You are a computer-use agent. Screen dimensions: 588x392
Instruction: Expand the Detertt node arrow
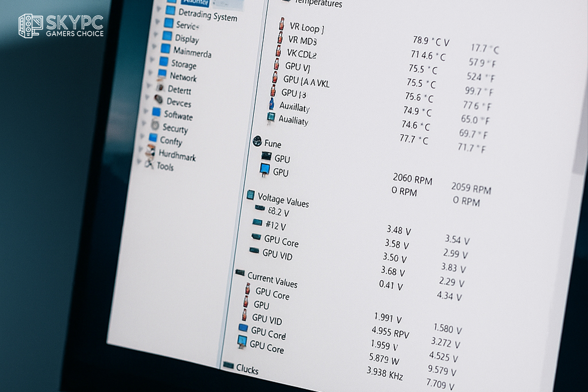[x=149, y=86]
